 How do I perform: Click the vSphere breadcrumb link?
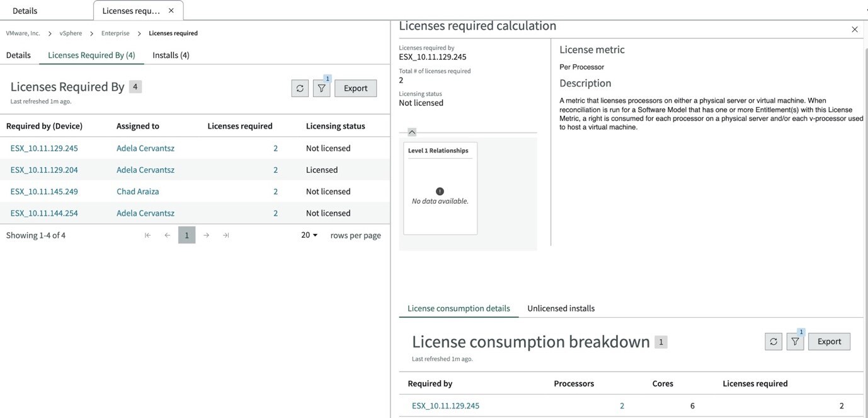[x=71, y=32]
